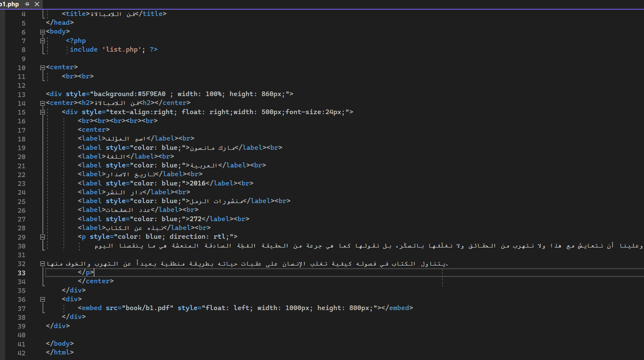Click line number 42 in the gutter
The image size is (644, 360).
(21, 353)
